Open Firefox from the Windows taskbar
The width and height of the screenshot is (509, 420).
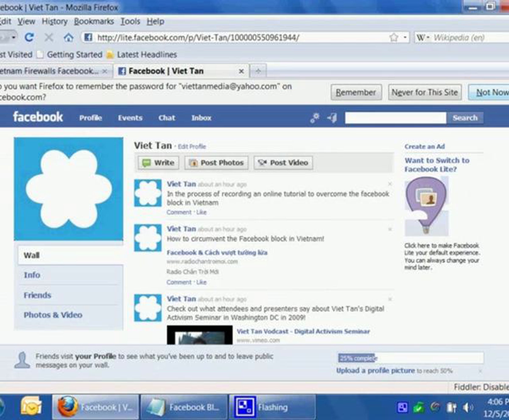coord(96,407)
